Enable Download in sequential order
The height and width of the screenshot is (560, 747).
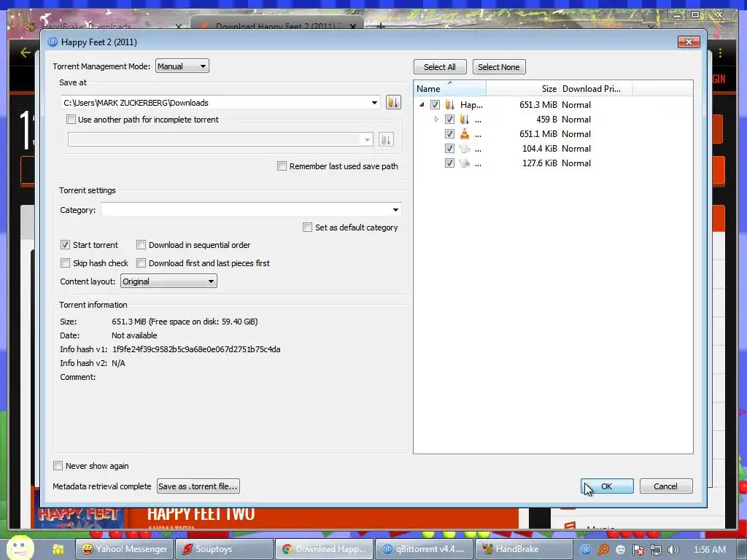(x=141, y=245)
